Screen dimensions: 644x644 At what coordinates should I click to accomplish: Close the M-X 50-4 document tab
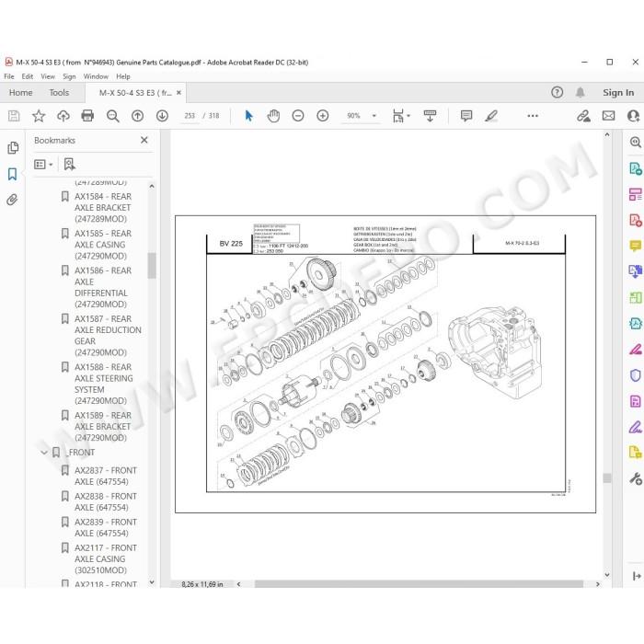tap(178, 93)
